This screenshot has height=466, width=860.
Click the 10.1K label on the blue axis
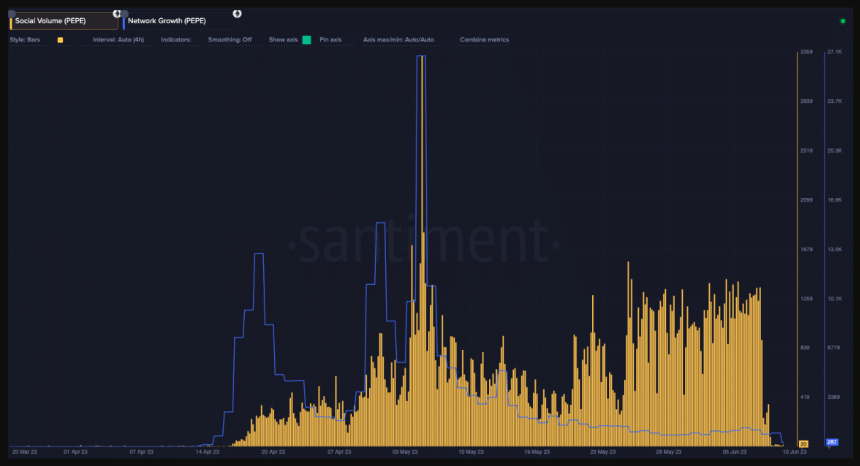(x=835, y=299)
